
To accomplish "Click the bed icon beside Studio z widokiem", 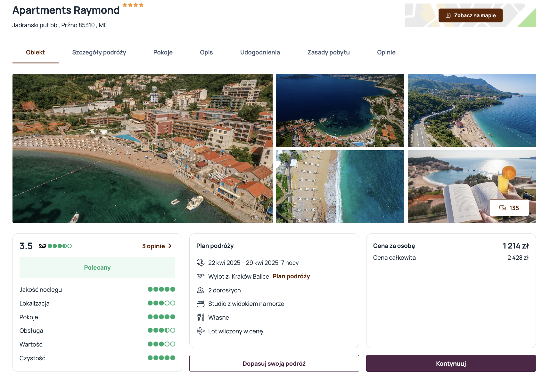I will pyautogui.click(x=201, y=304).
